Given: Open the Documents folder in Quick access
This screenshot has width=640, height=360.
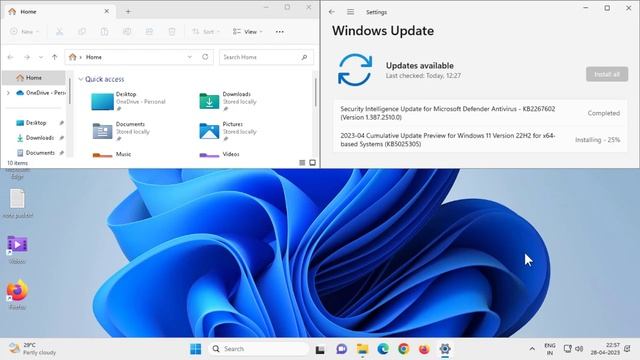Looking at the screenshot, I should (121, 131).
